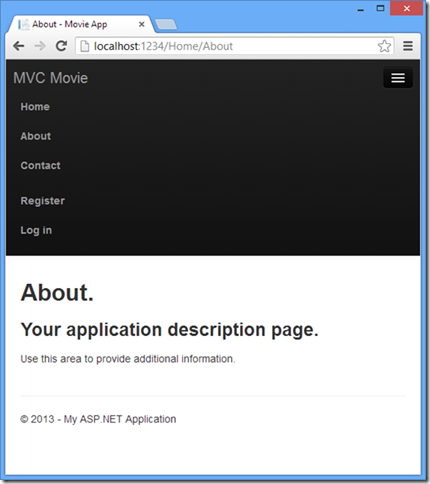Close the About - Movie App tab
The width and height of the screenshot is (430, 484).
tap(142, 24)
